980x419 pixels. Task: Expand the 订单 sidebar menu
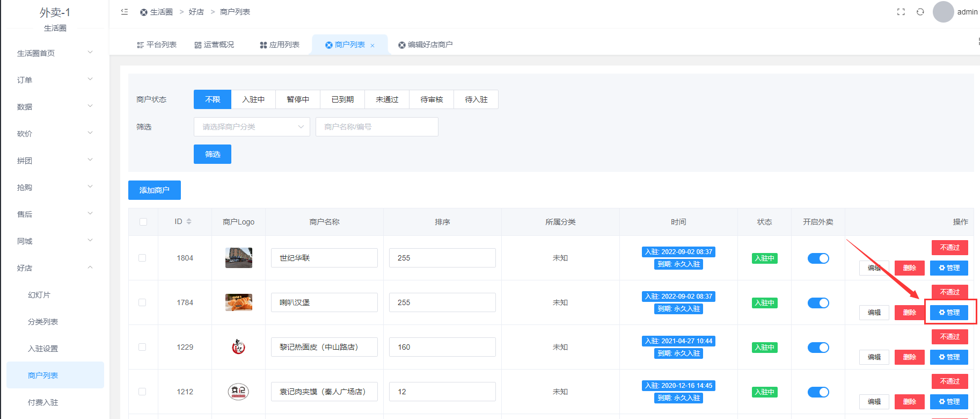pyautogui.click(x=54, y=80)
